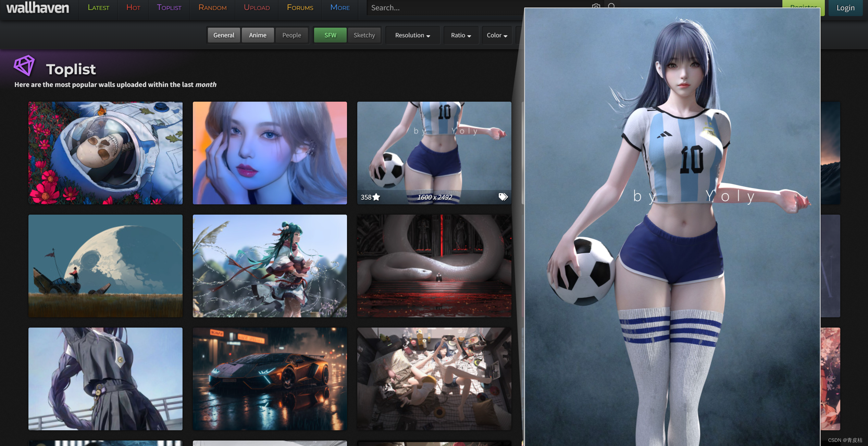Enable the Sketchy purity filter
Image resolution: width=868 pixels, height=446 pixels.
tap(364, 35)
